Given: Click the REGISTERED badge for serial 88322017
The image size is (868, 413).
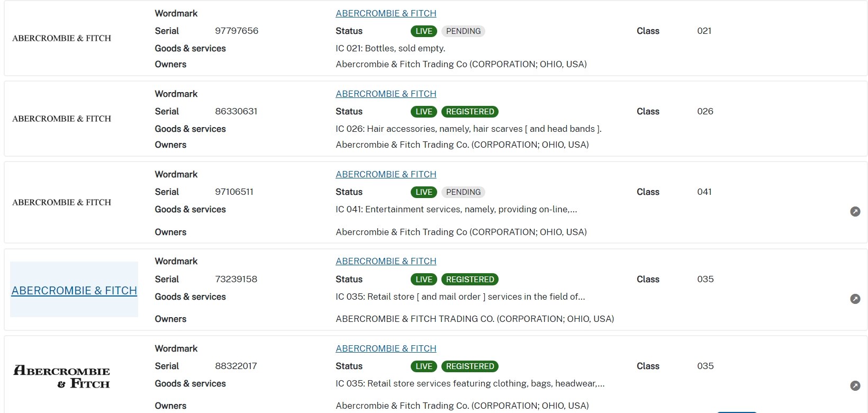Looking at the screenshot, I should click(469, 366).
